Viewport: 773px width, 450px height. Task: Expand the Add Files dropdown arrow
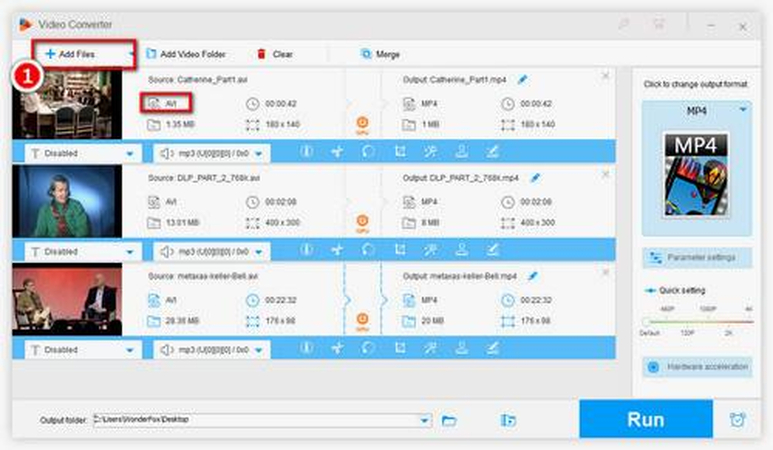click(131, 54)
